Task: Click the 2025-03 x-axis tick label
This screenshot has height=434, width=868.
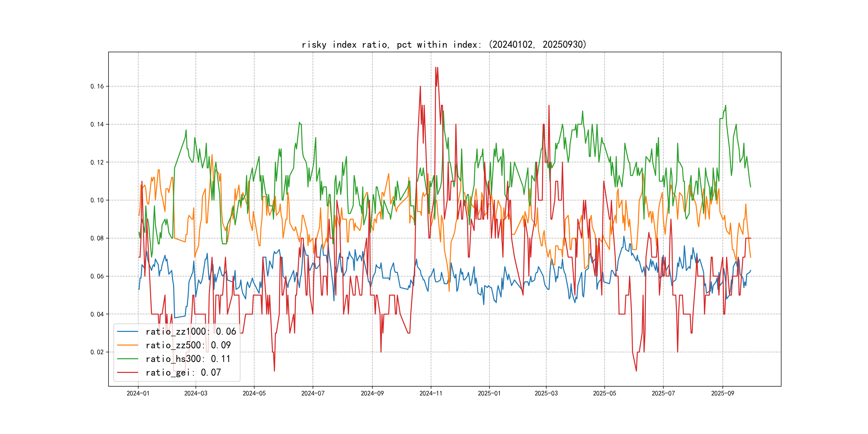Action: point(546,393)
